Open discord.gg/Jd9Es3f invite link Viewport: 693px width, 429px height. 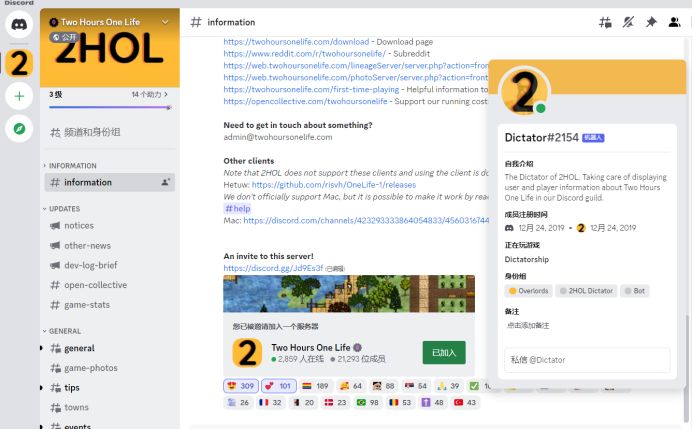[273, 268]
